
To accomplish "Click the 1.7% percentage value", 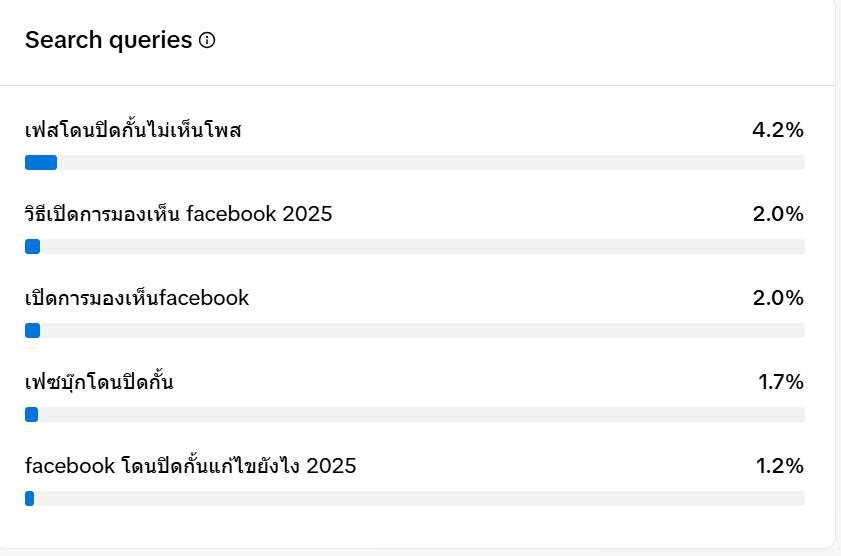I will (781, 382).
